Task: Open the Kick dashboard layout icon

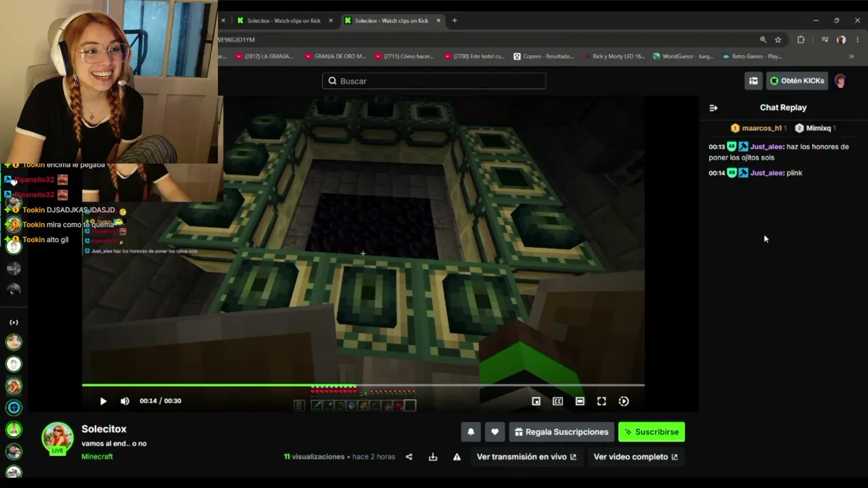Action: [x=753, y=81]
